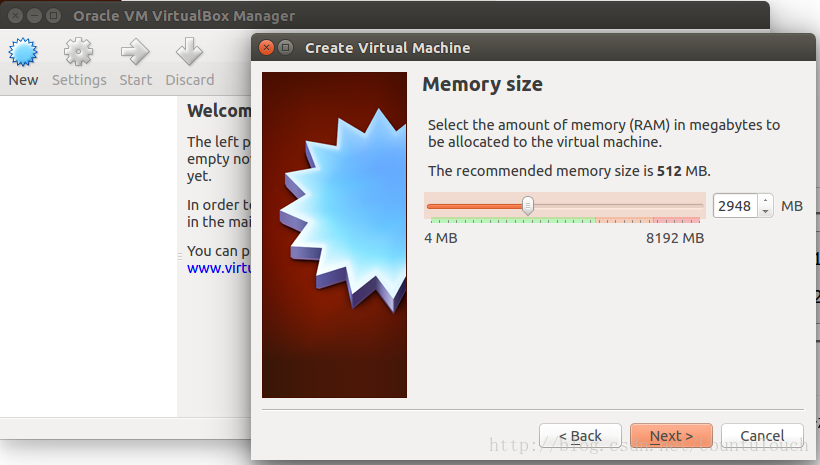Minimize the Create Virtual Machine dialog
This screenshot has width=820, height=465.
285,48
